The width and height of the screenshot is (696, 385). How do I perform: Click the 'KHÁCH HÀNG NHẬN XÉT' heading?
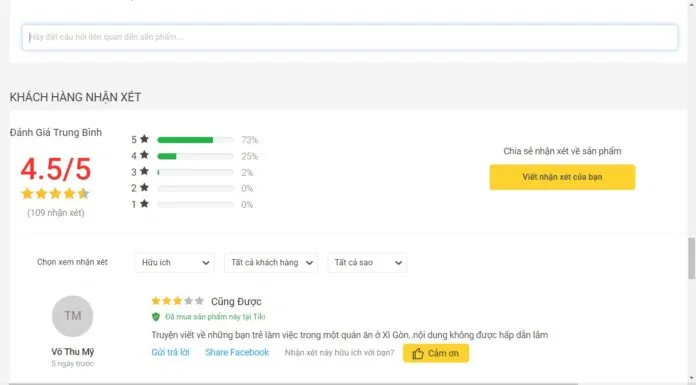(x=75, y=97)
